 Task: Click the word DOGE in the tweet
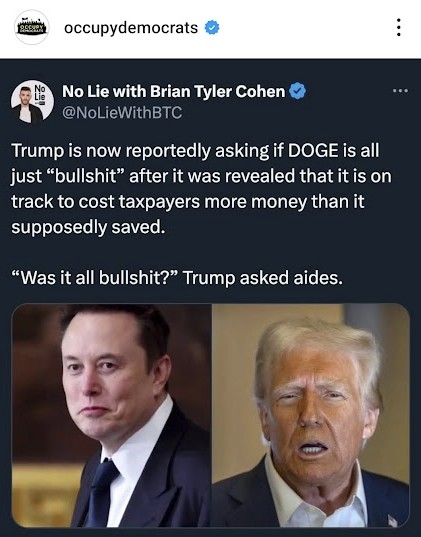click(x=313, y=151)
